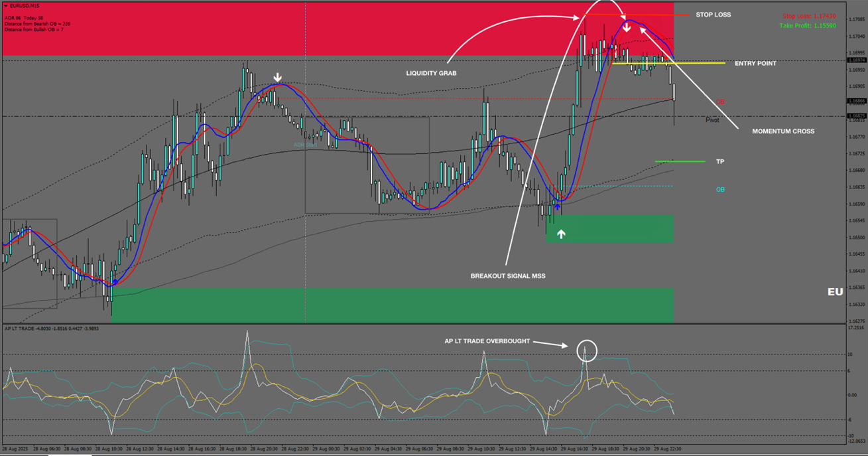Click the white circle on the overbought peak

pyautogui.click(x=587, y=350)
